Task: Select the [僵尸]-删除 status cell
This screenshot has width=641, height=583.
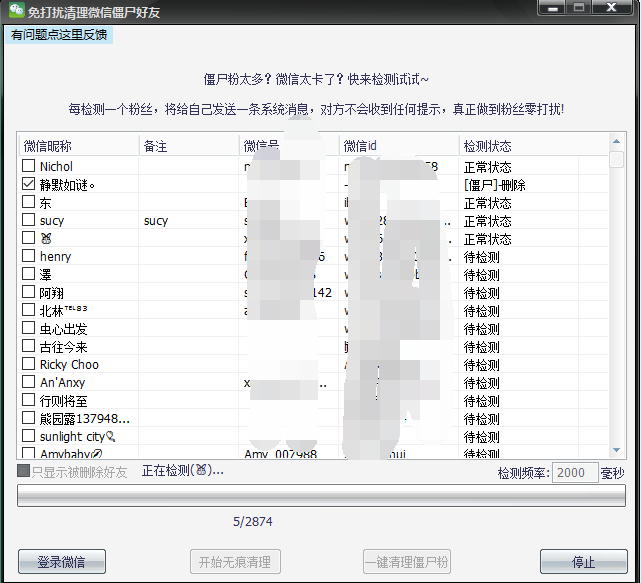Action: click(x=495, y=185)
